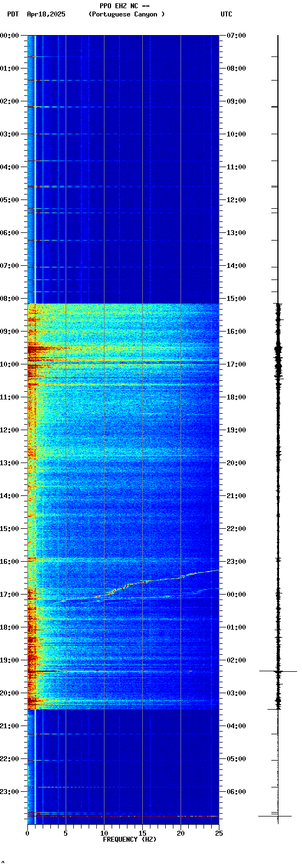Click the PDT time label '00:00'

coord(9,36)
